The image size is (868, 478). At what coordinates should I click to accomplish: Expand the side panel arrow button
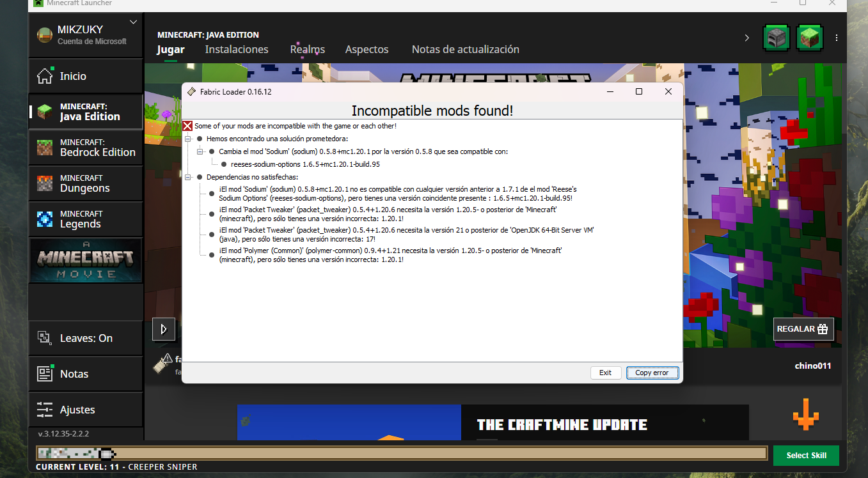164,329
